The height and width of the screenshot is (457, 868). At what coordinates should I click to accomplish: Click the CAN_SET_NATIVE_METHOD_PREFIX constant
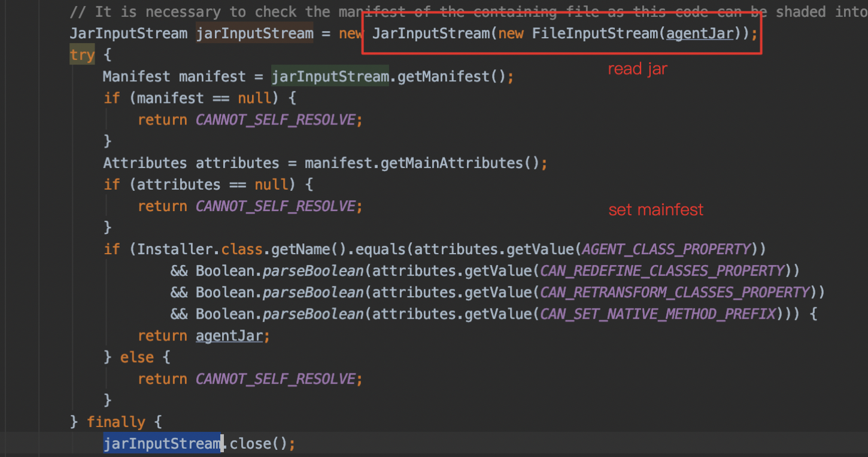[x=657, y=313]
